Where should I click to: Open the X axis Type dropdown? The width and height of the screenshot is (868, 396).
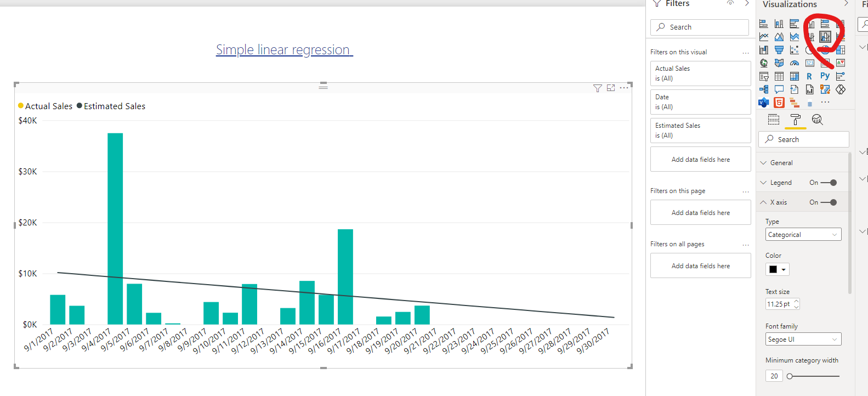803,235
